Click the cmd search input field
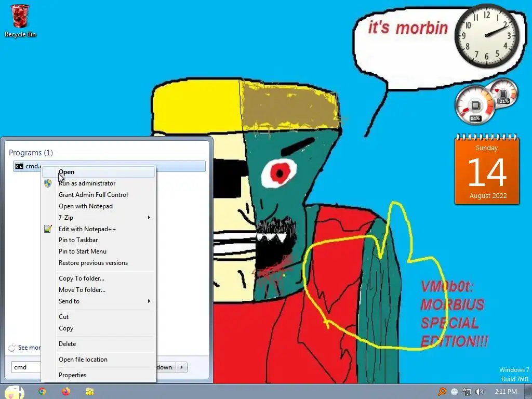 (26, 367)
